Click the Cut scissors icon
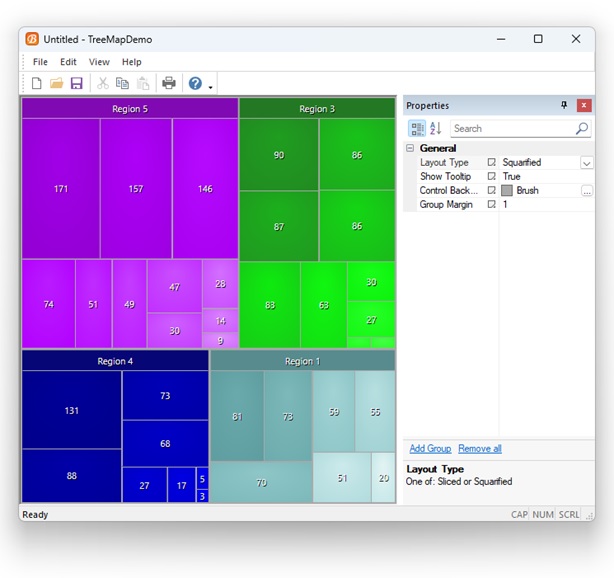Screen dimensions: 614x578 (103, 83)
